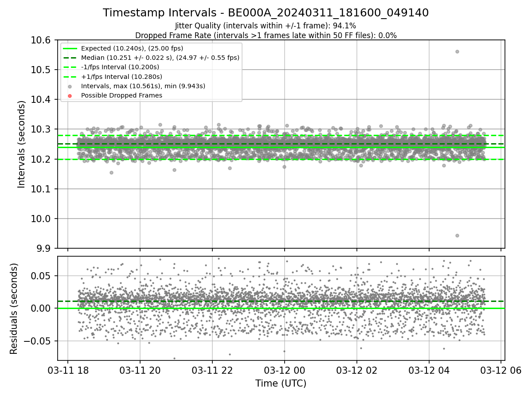532x399 pixels.
Task: Click the 03-11 18 time tick label
Action: tap(68, 370)
